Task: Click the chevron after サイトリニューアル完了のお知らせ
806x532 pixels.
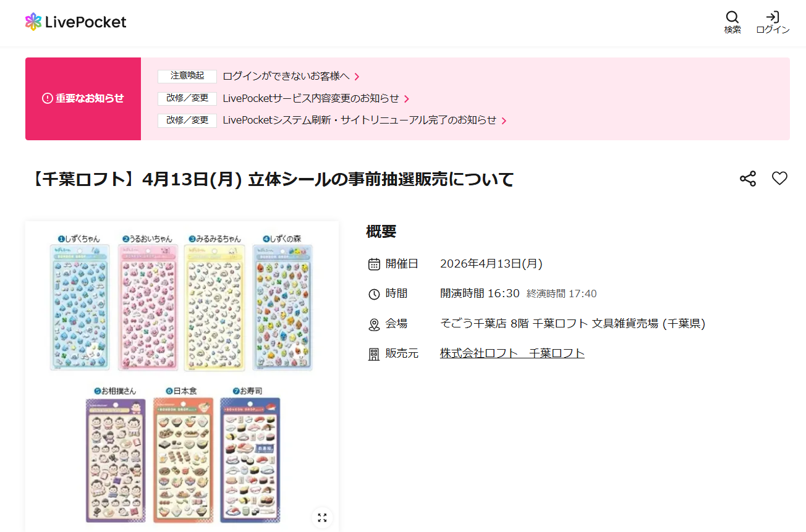Action: pos(504,120)
